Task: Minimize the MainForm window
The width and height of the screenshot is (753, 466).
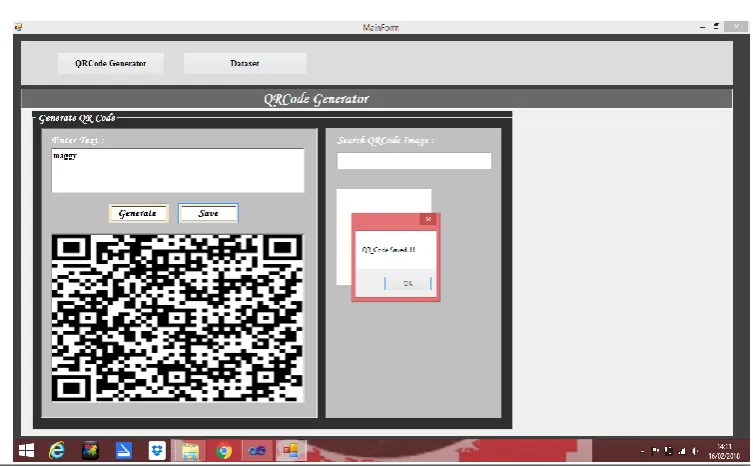Action: point(703,27)
